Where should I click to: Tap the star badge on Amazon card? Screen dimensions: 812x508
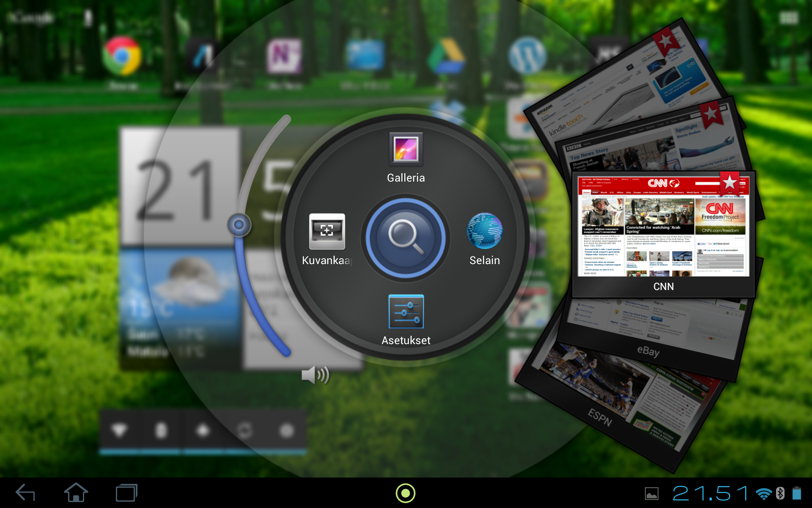tap(665, 41)
